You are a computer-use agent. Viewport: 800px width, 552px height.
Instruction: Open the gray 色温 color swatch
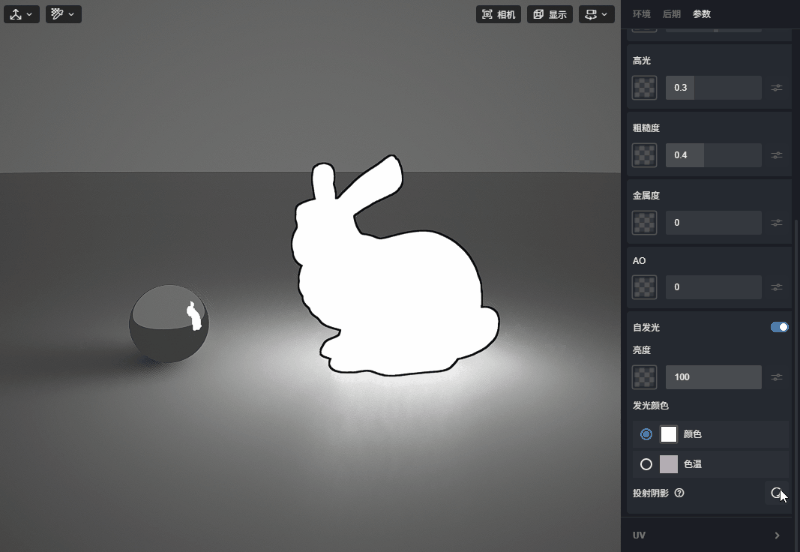pyautogui.click(x=668, y=464)
